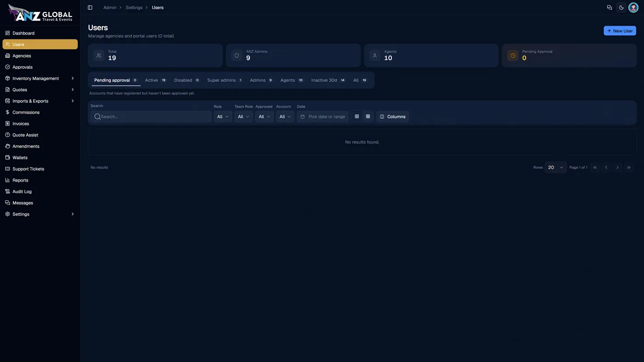Open the Approved filter dropdown
The width and height of the screenshot is (644, 362).
tap(264, 117)
